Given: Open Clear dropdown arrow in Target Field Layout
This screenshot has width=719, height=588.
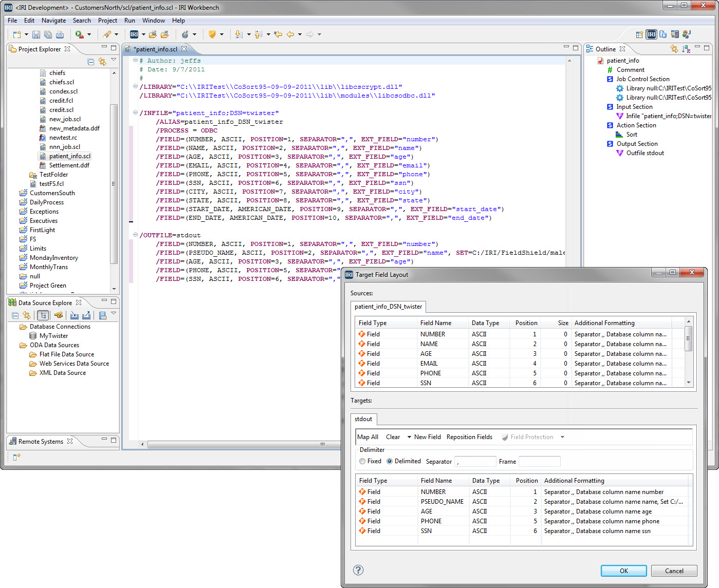Looking at the screenshot, I should tap(409, 437).
